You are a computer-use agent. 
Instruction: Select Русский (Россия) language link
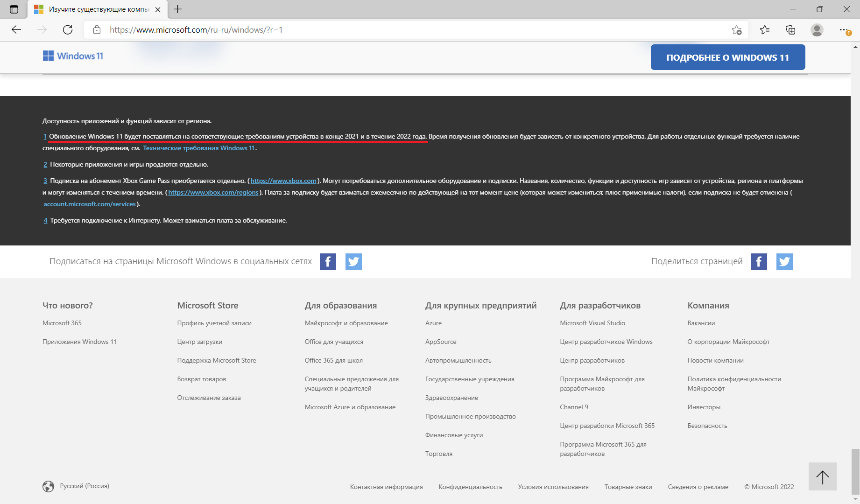click(x=85, y=486)
